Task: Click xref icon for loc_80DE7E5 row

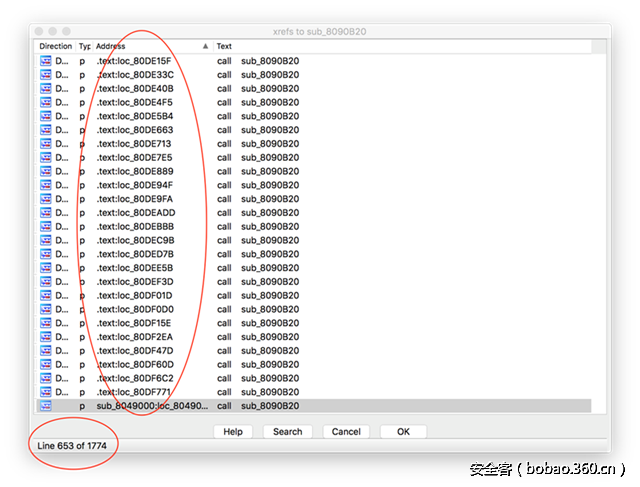Action: (x=46, y=158)
